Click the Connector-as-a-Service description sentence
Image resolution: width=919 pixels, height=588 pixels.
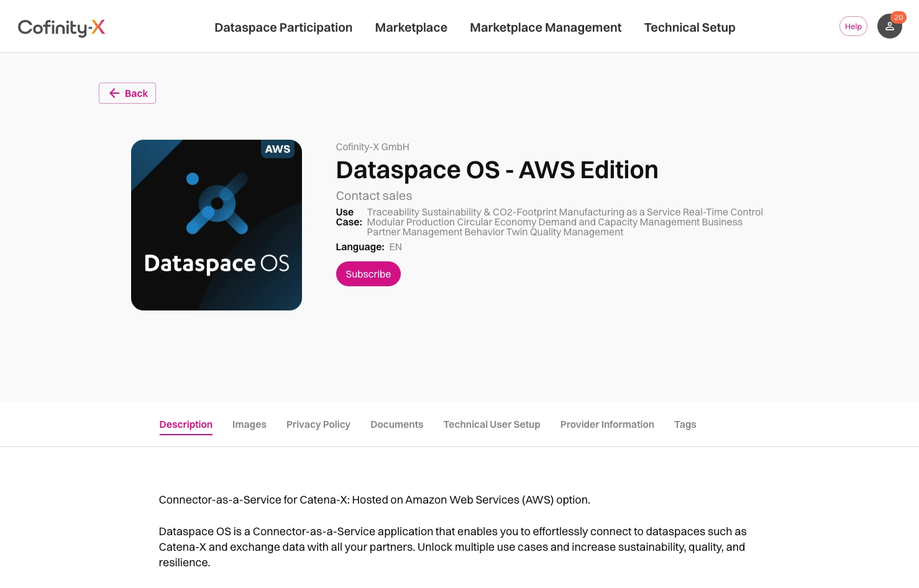[375, 500]
